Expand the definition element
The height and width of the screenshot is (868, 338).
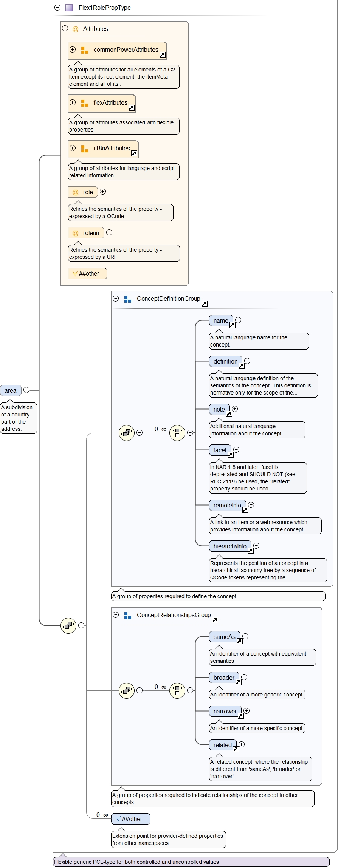pyautogui.click(x=247, y=361)
